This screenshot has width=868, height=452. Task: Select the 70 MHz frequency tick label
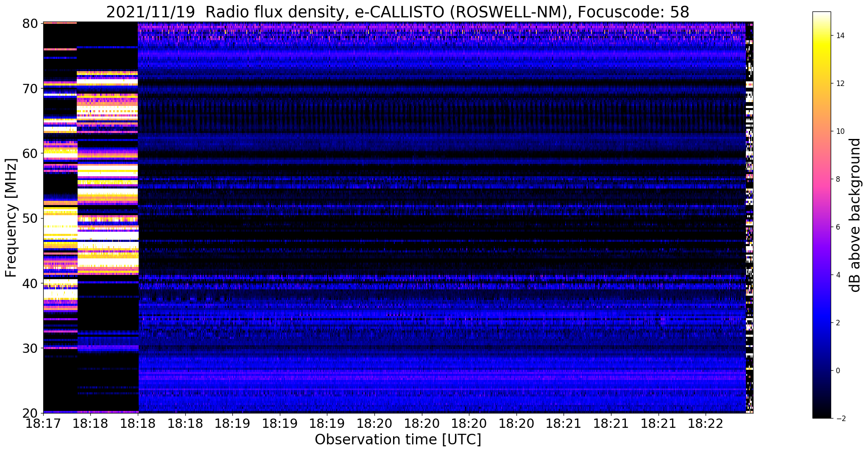coord(30,88)
